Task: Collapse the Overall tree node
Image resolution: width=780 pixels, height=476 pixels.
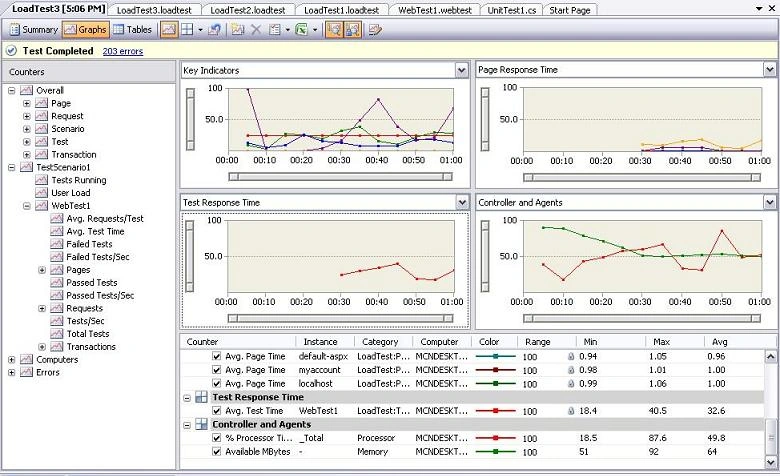Action: pyautogui.click(x=11, y=91)
